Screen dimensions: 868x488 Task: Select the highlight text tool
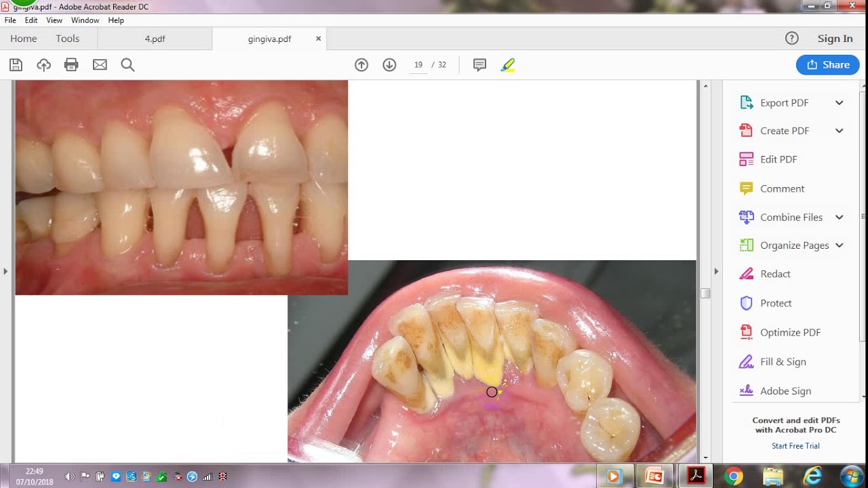[x=508, y=65]
